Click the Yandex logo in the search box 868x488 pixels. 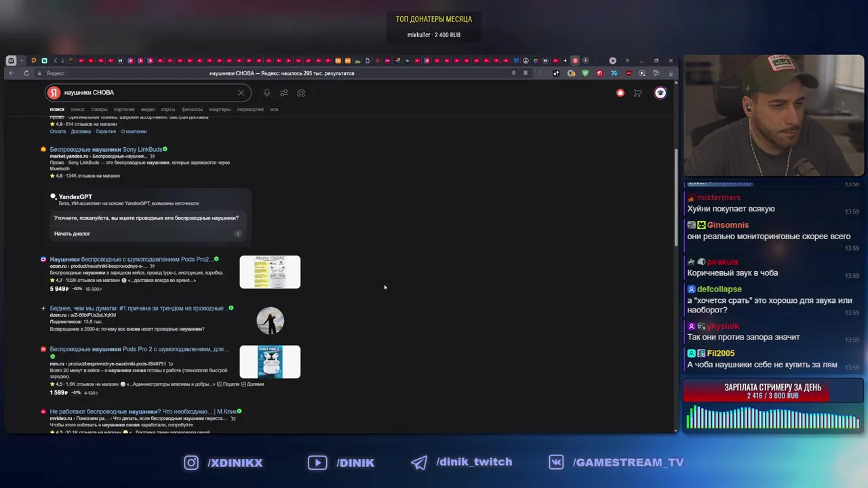(x=54, y=93)
